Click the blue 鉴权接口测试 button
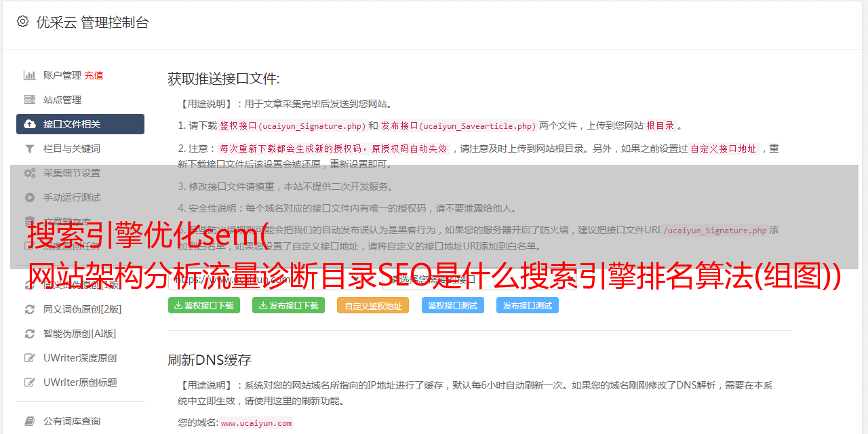Screen dimensions: 868x434 (453, 305)
